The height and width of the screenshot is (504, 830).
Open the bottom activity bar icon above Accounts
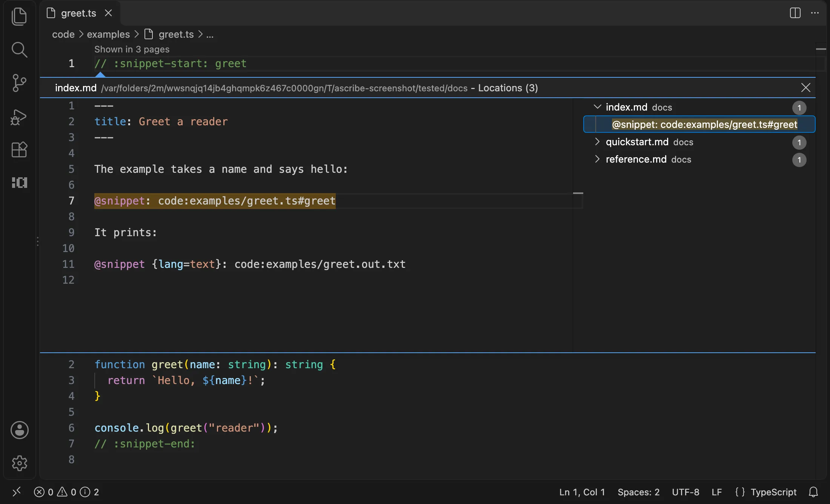point(19,183)
